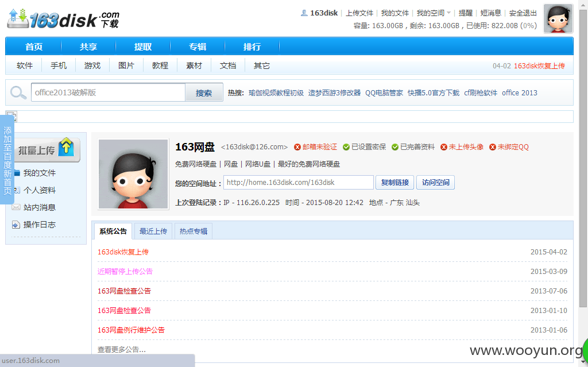Click 未绑定QQ status link
588x367 pixels.
(x=513, y=147)
